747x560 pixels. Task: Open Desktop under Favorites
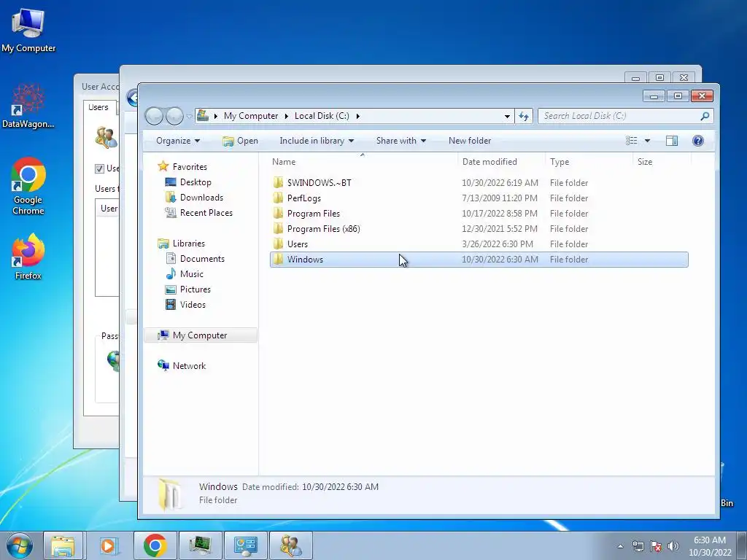pos(196,182)
